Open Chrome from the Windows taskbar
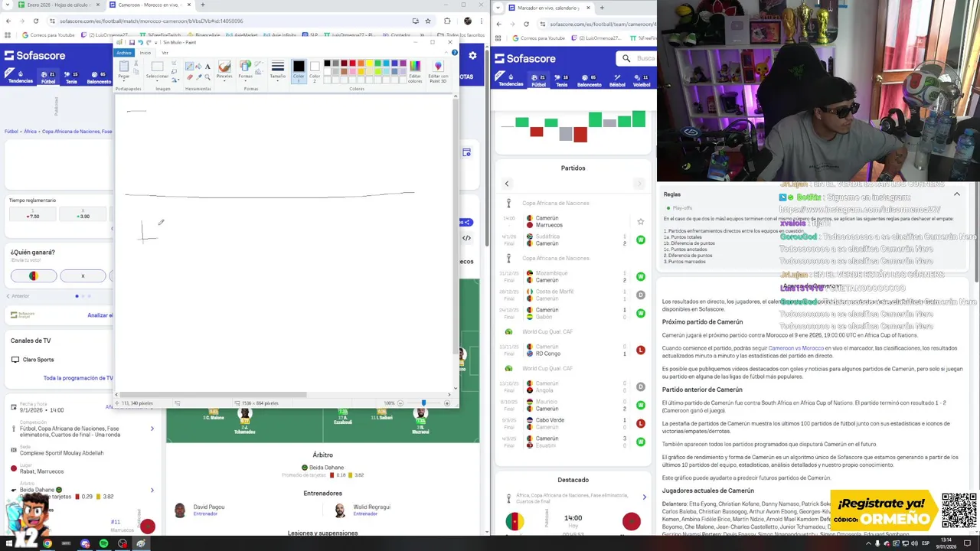Viewport: 980px width, 551px height. [x=47, y=543]
